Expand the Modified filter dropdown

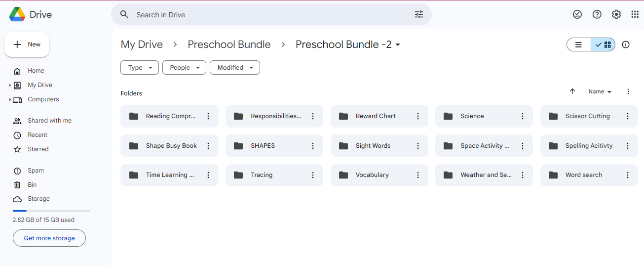(x=235, y=68)
